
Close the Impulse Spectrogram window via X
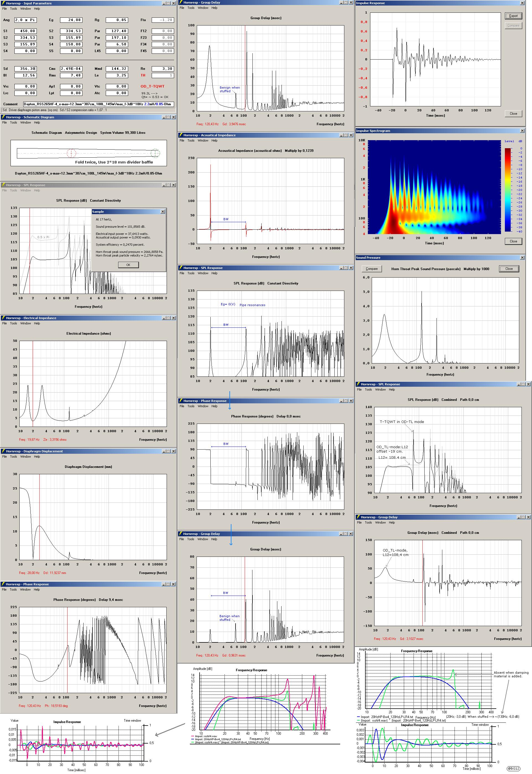pos(522,131)
